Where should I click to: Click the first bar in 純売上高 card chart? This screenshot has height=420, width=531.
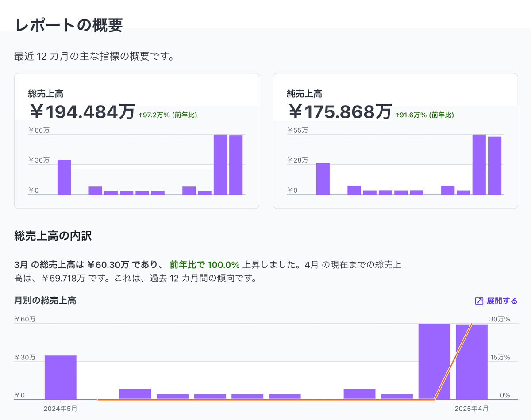(323, 179)
